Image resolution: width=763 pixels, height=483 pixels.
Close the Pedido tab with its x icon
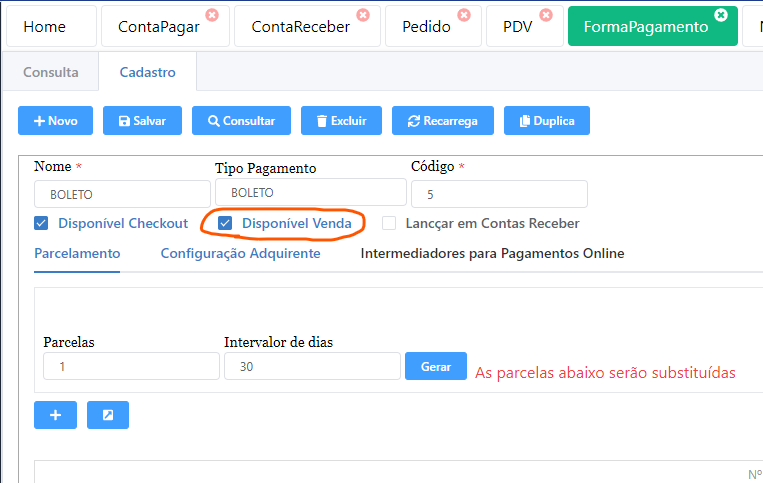[x=464, y=15]
